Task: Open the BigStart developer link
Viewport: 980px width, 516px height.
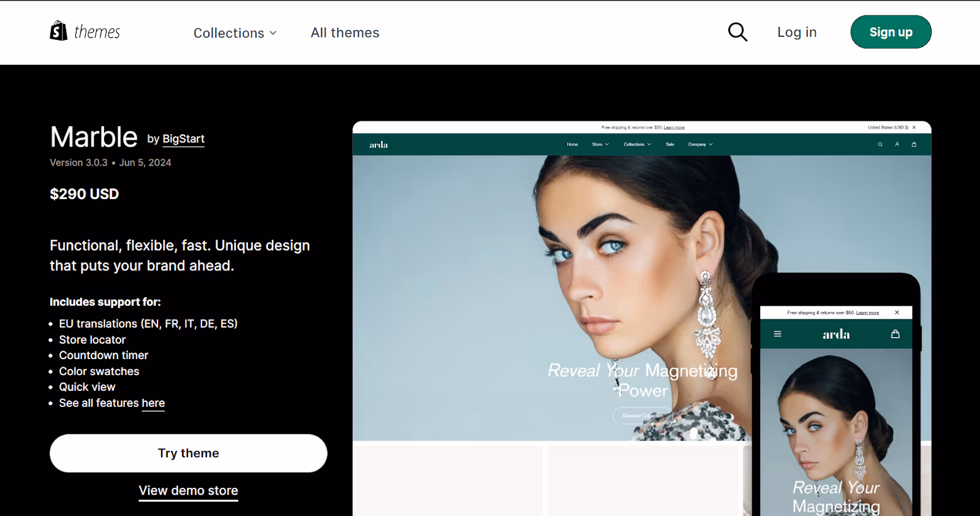Action: click(183, 139)
